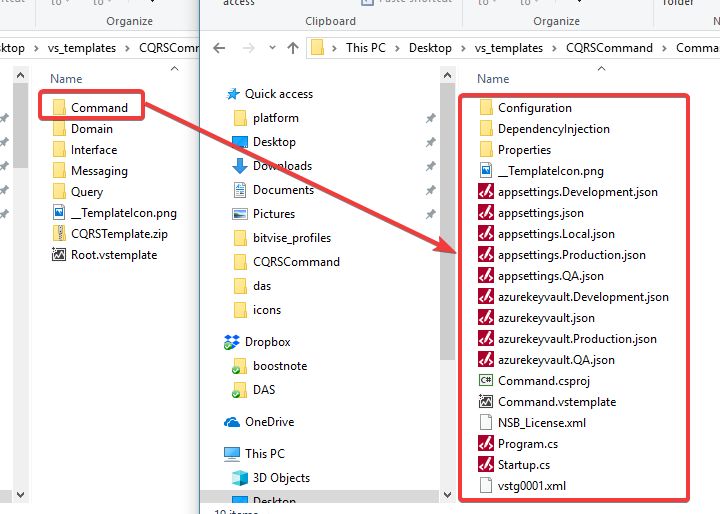Select vstg0001.xml file
The width and height of the screenshot is (720, 514).
[x=522, y=486]
